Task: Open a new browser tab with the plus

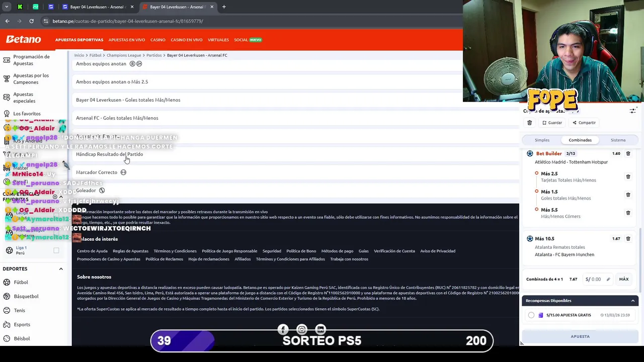Action: (224, 7)
